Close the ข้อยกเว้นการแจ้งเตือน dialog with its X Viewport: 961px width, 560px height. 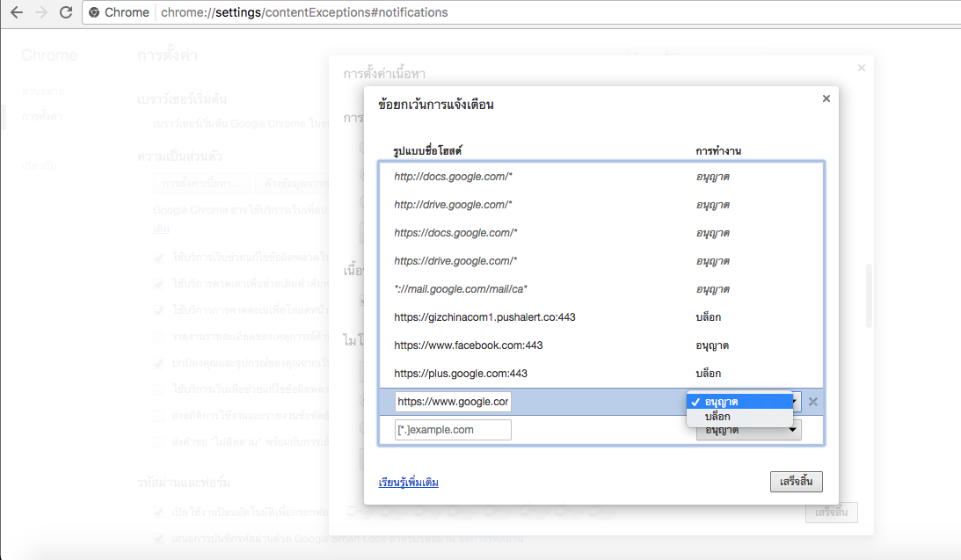click(826, 98)
